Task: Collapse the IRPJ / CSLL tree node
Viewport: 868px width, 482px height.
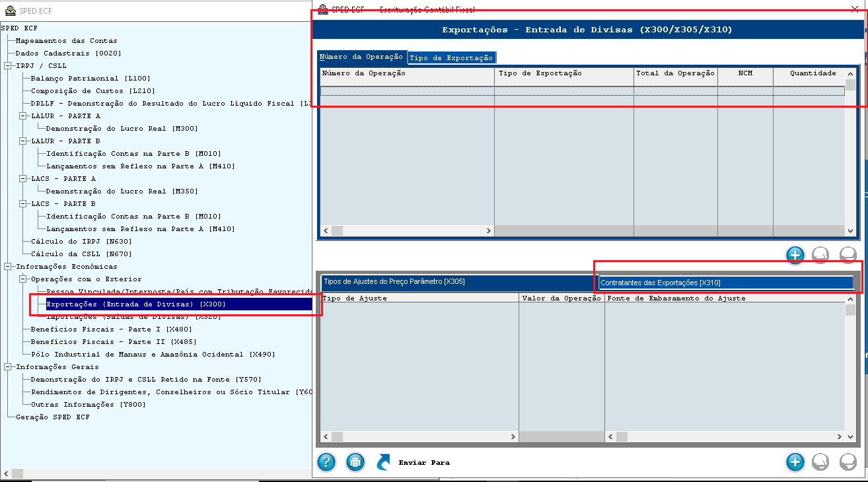Action: click(x=8, y=66)
